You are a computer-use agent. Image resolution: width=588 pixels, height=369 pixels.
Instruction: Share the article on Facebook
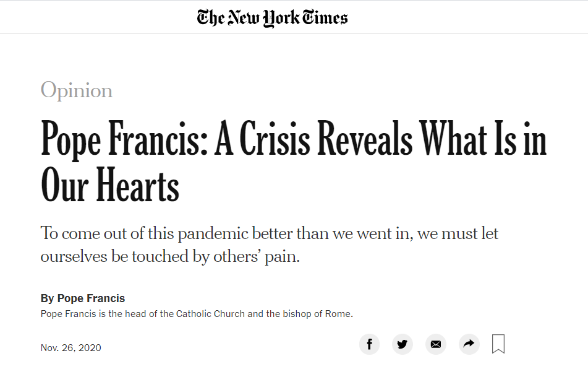369,344
